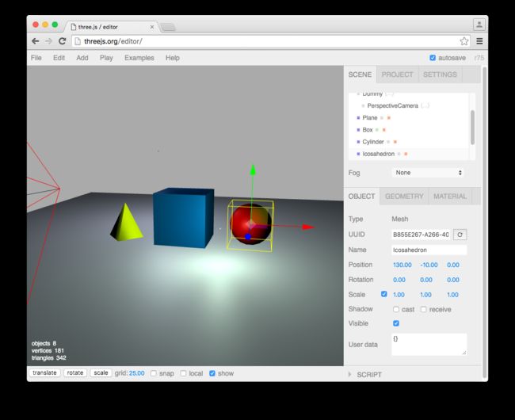Open the Chrome hamburger menu icon
The width and height of the screenshot is (515, 420).
pos(479,41)
